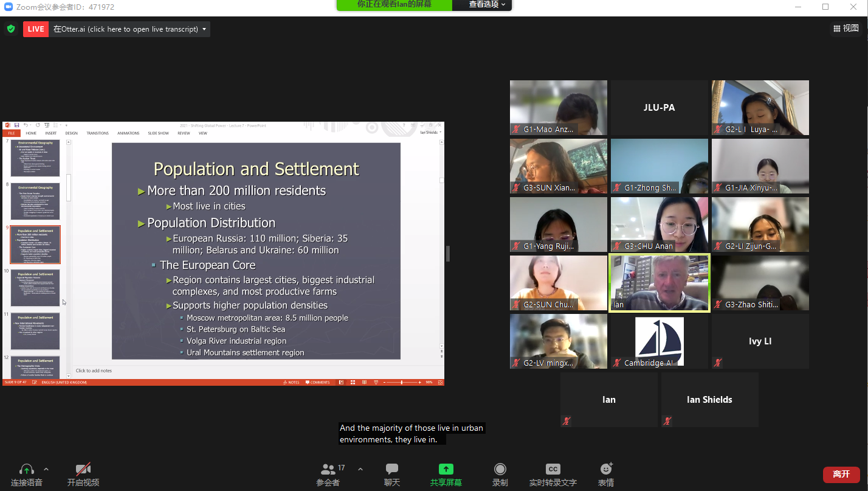The image size is (868, 491).
Task: Select the Cambridge AI participant tile
Action: pos(660,341)
